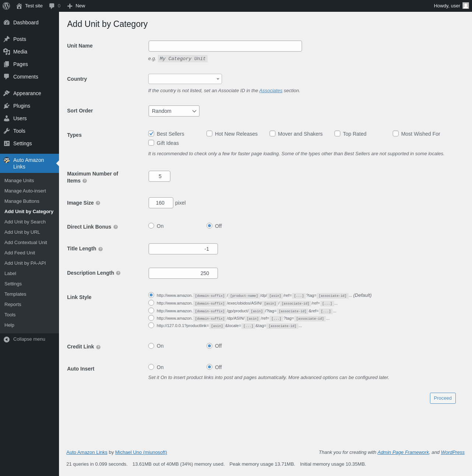Click the plus icon next to New
This screenshot has width=472, height=476.
click(x=70, y=6)
